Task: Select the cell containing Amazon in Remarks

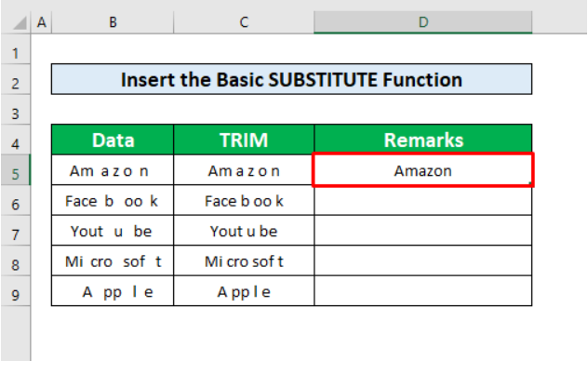Action: 422,170
